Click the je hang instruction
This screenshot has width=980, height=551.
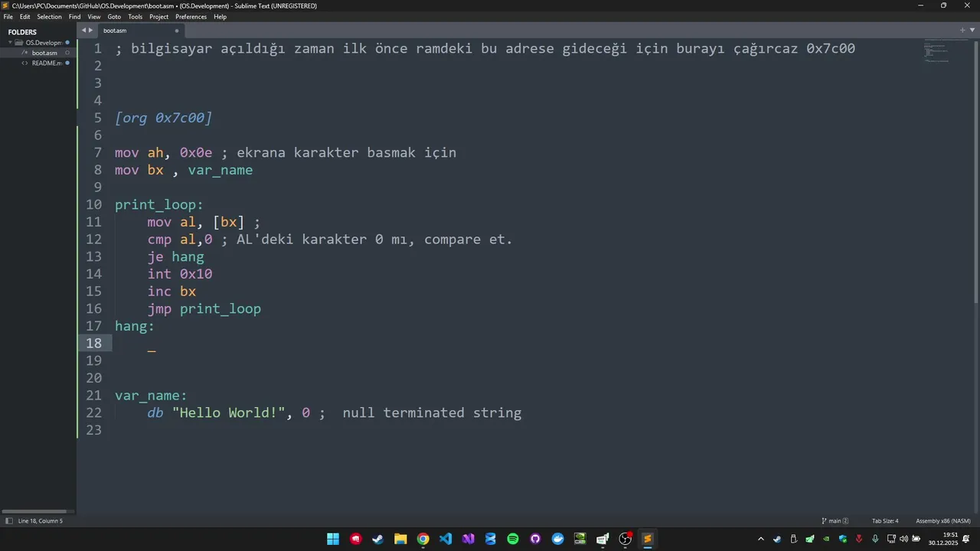point(176,256)
